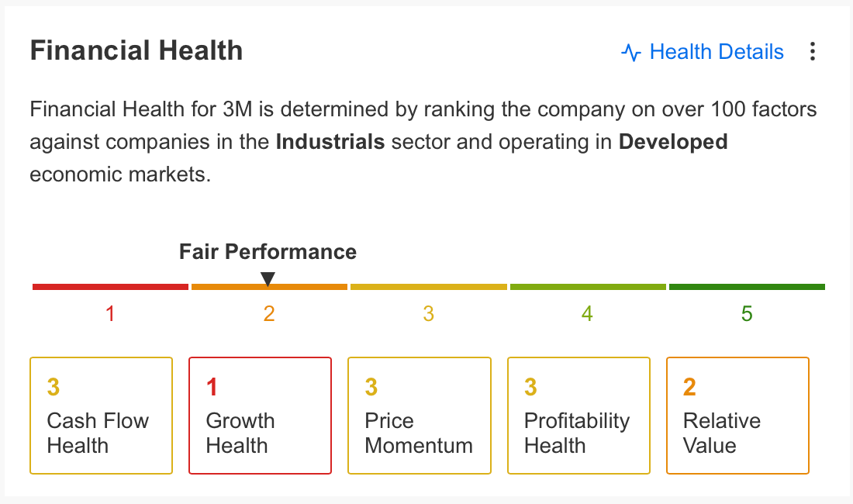853x504 pixels.
Task: Click the yellow score 3 bar segment
Action: pyautogui.click(x=429, y=287)
